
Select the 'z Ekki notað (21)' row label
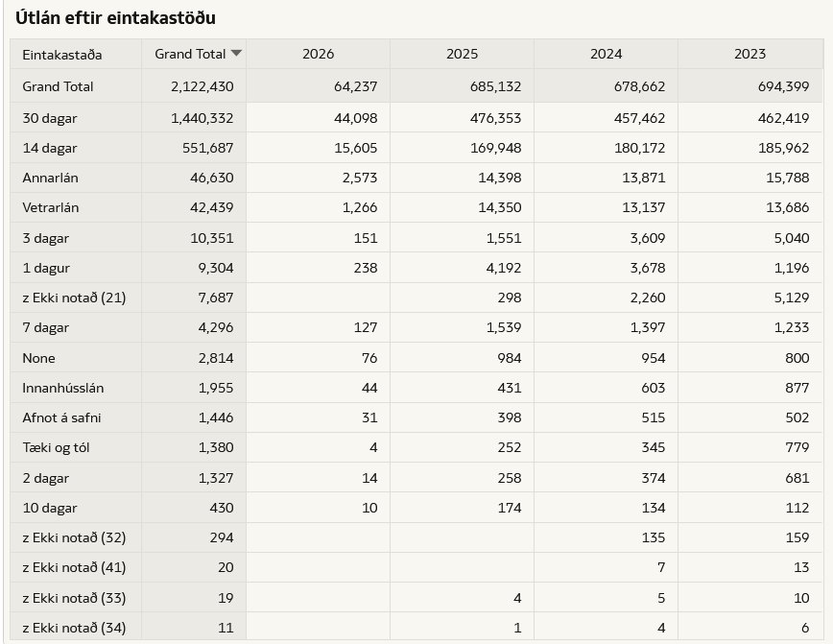click(x=74, y=298)
